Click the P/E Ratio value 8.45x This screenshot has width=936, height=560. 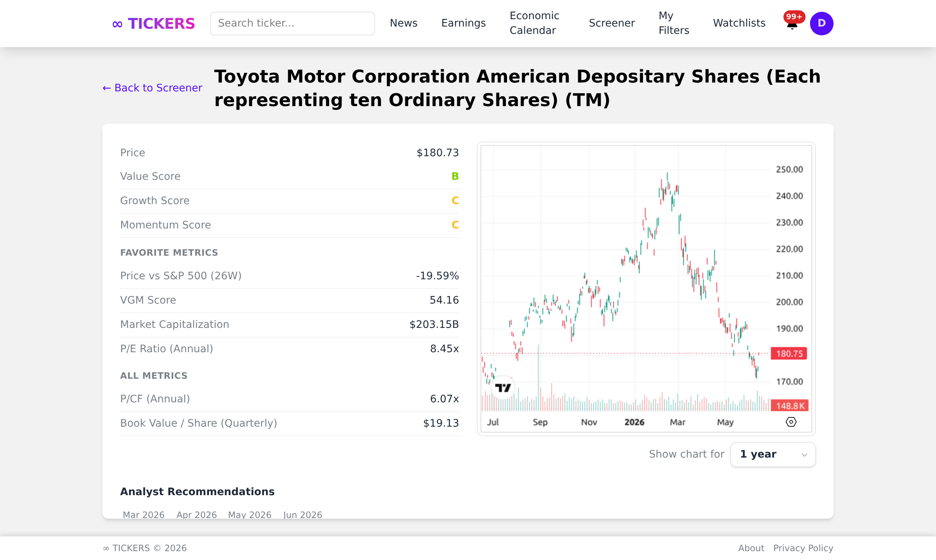coord(444,349)
